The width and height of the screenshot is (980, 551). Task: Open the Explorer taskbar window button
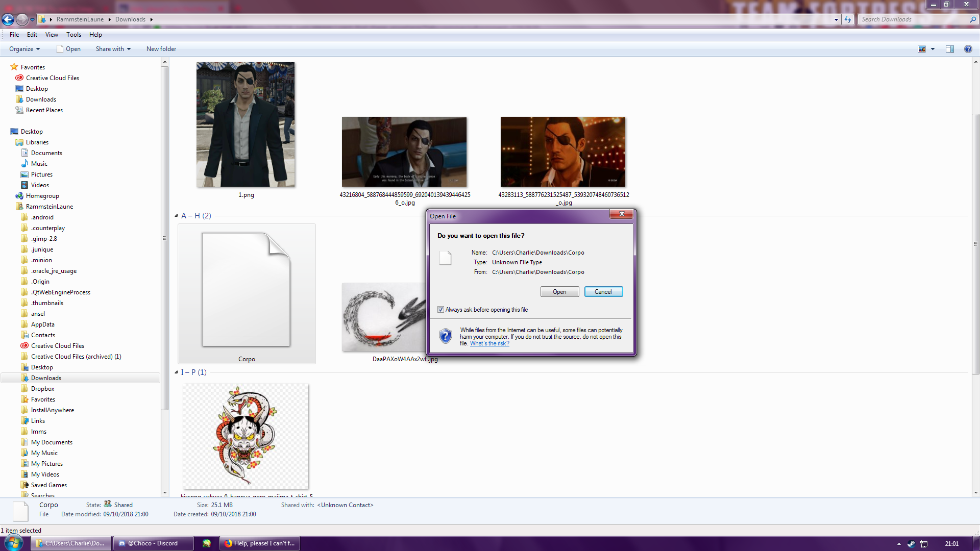[x=71, y=543]
